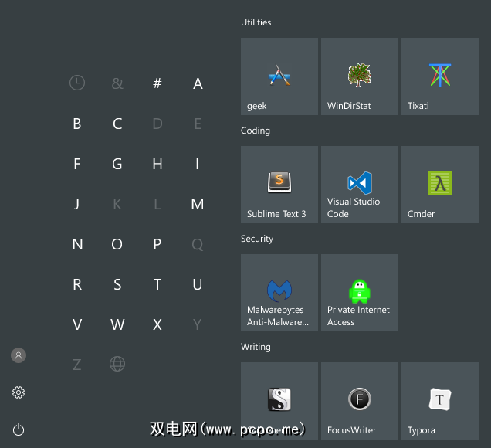Click the dimmed & symbol entry
The height and width of the screenshot is (448, 491).
click(x=117, y=83)
